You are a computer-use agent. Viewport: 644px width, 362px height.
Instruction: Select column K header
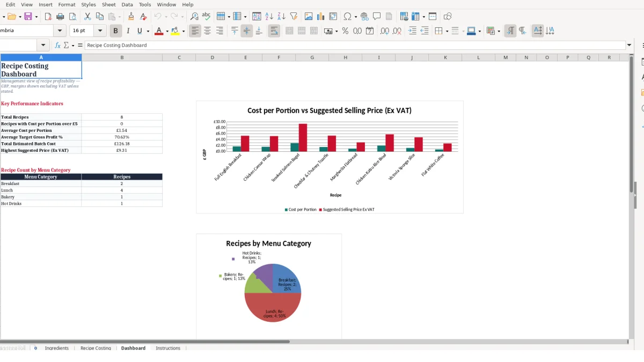click(445, 57)
